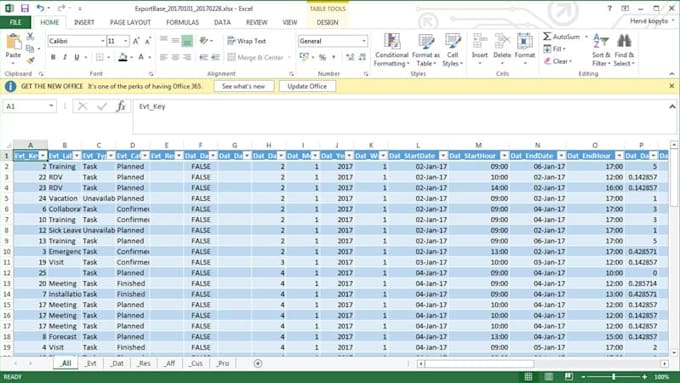The image size is (680, 383).
Task: Increase decimal places
Action: (350, 57)
